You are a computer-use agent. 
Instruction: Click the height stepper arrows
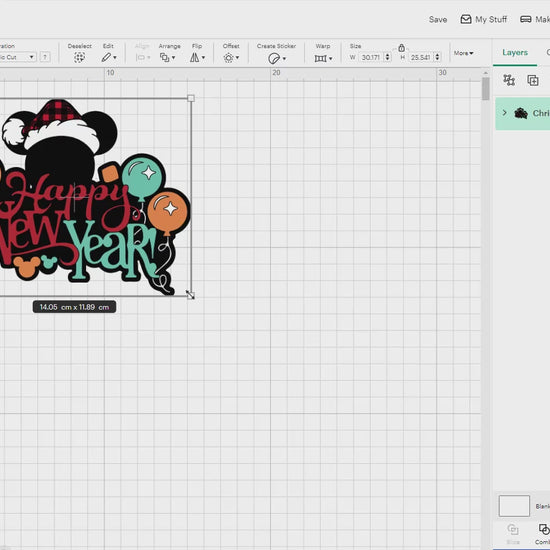[437, 57]
